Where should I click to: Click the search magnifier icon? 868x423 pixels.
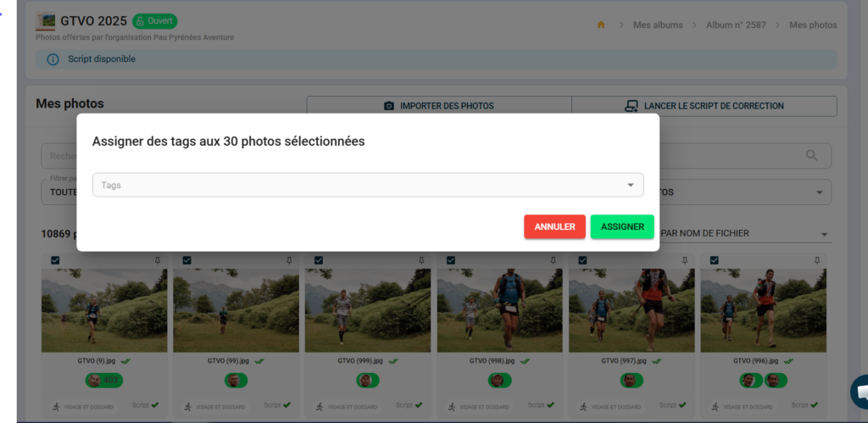click(x=812, y=155)
